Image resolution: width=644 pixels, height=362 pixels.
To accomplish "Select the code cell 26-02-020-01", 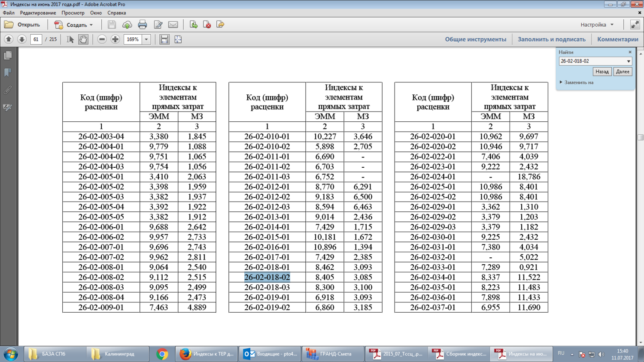I will click(433, 136).
